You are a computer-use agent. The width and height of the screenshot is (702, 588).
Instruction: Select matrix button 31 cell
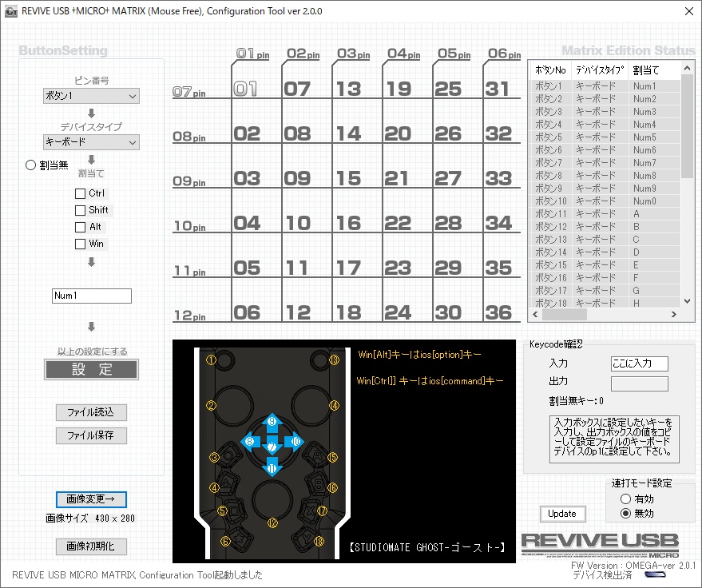497,89
